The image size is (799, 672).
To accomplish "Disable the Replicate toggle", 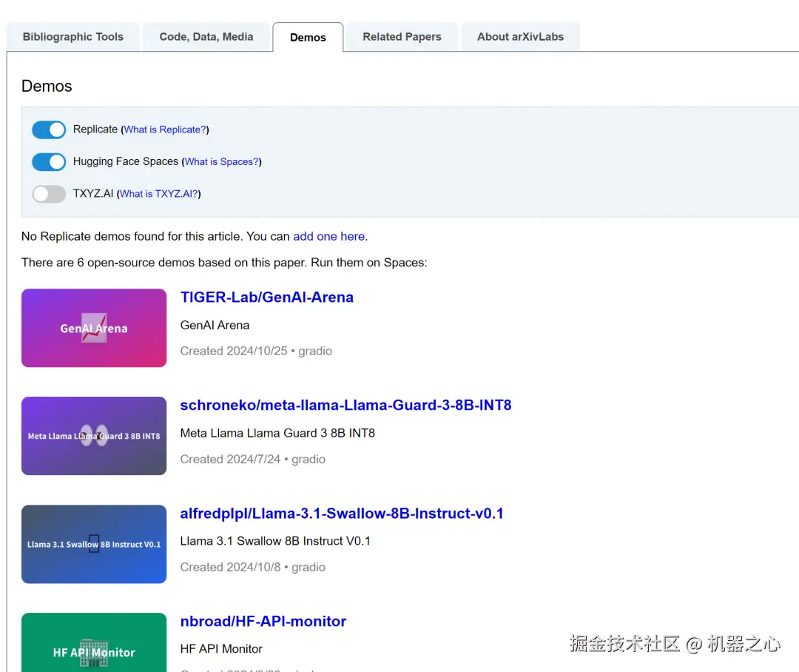I will (x=49, y=130).
